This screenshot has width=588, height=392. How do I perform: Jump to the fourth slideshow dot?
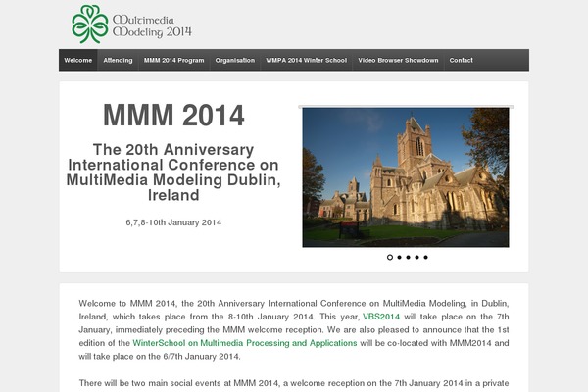416,257
